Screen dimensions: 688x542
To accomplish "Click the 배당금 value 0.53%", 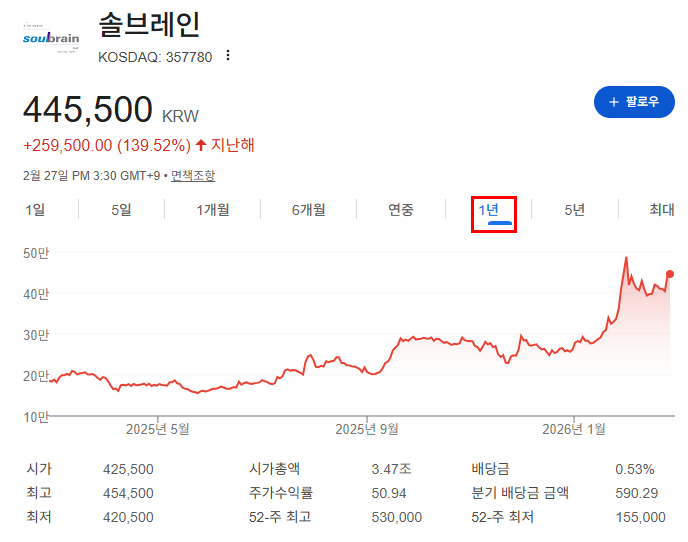I will click(x=634, y=469).
